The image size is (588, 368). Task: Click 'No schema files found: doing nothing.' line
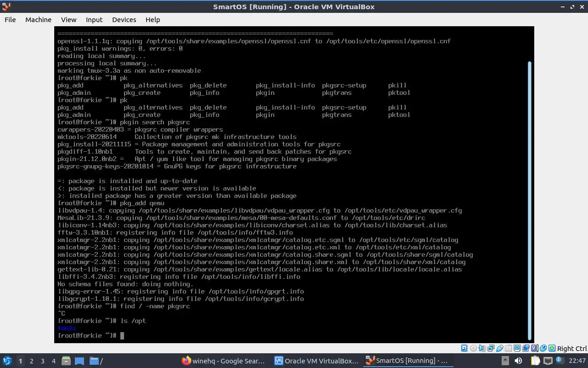click(x=125, y=284)
